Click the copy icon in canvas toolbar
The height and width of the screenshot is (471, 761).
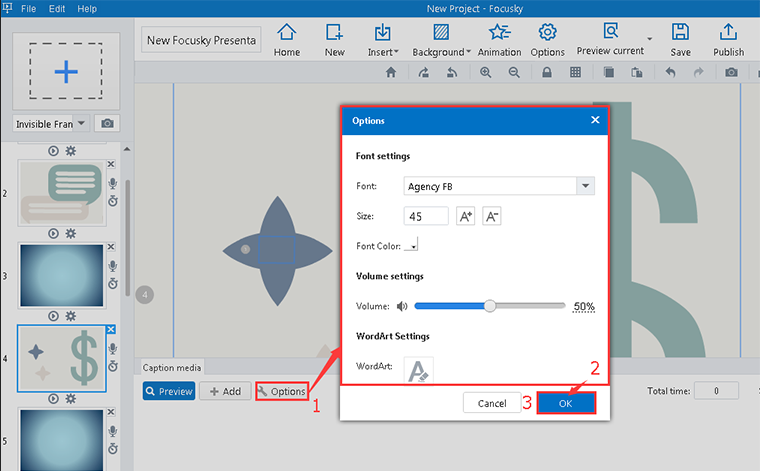coord(609,73)
